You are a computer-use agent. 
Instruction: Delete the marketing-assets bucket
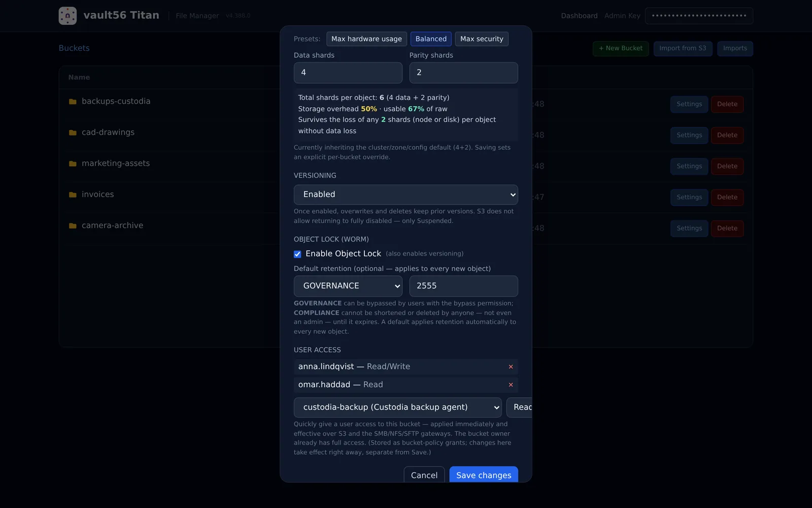click(x=727, y=166)
